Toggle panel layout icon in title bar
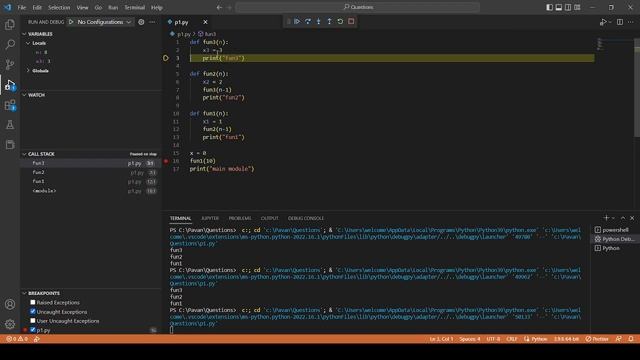640x360 pixels. [559, 7]
